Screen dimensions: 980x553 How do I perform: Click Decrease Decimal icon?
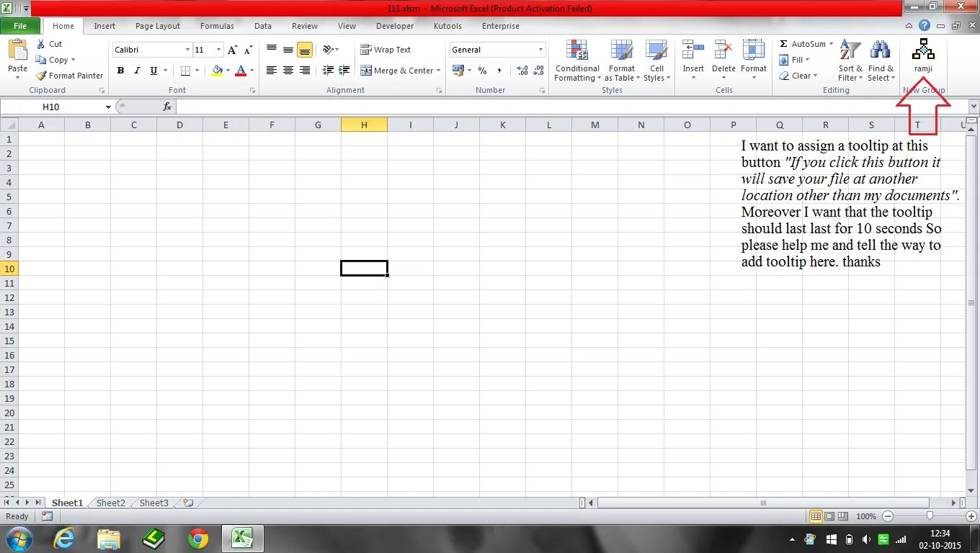[x=539, y=71]
